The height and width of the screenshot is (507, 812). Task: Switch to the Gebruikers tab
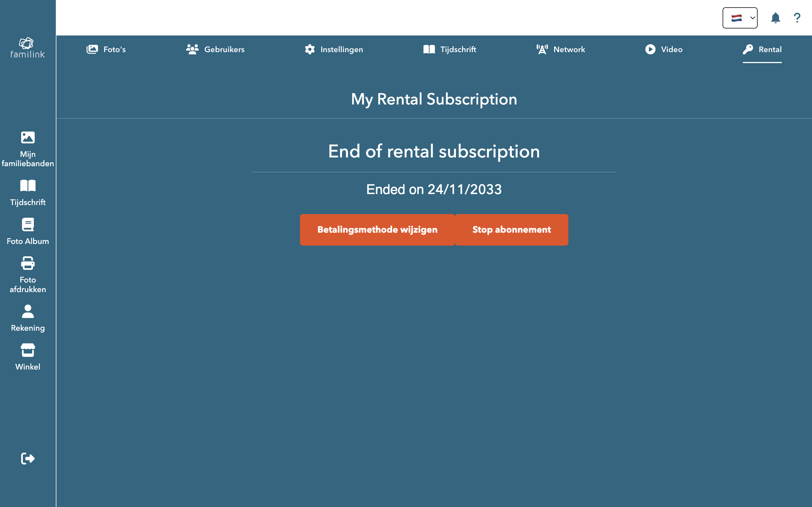tap(215, 49)
